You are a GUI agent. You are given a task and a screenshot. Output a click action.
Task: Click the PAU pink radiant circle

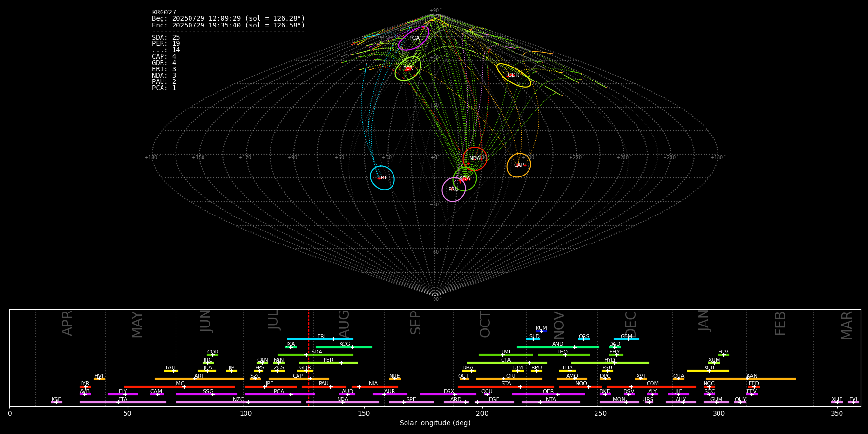pyautogui.click(x=454, y=190)
